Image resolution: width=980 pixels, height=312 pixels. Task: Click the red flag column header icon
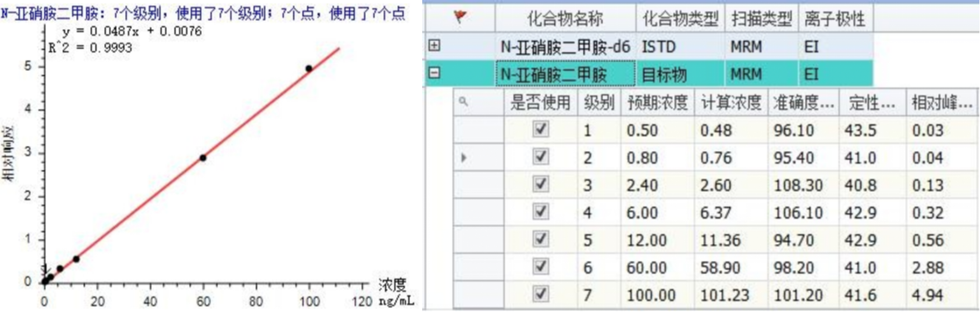tap(460, 17)
